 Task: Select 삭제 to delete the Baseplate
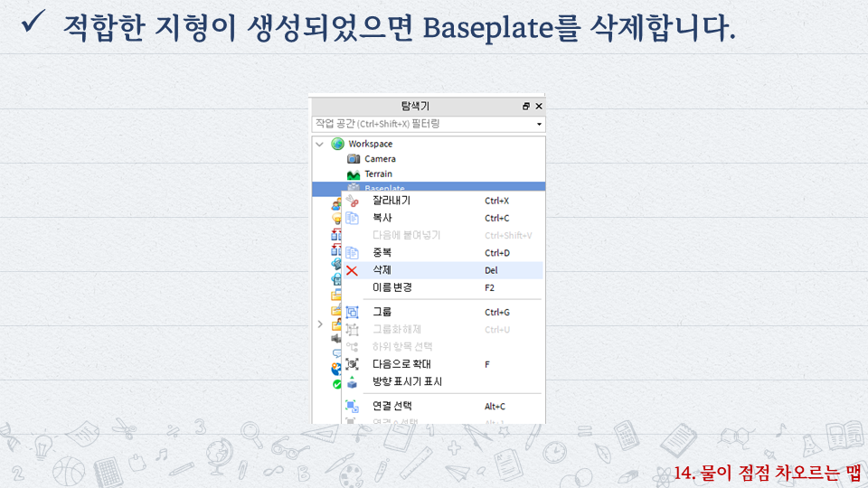[x=442, y=270]
